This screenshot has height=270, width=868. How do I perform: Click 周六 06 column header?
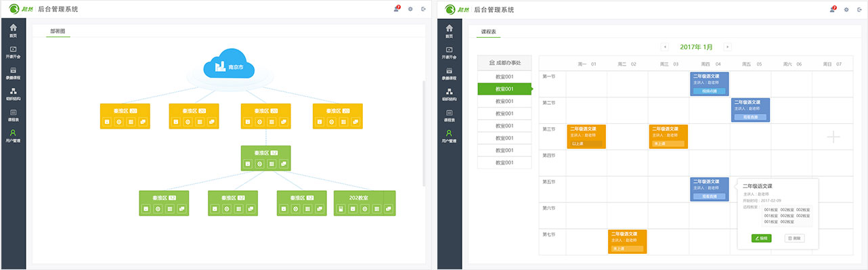coord(793,64)
